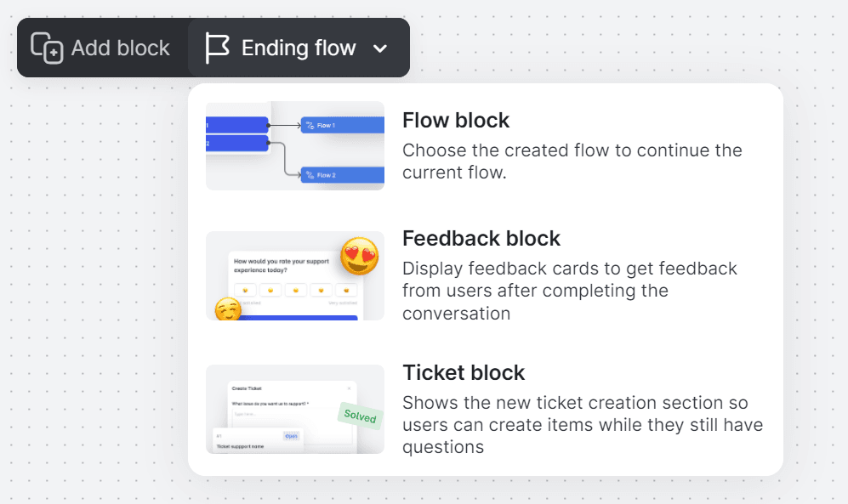The width and height of the screenshot is (848, 504).
Task: Click the Ticket block description text
Action: tap(583, 425)
